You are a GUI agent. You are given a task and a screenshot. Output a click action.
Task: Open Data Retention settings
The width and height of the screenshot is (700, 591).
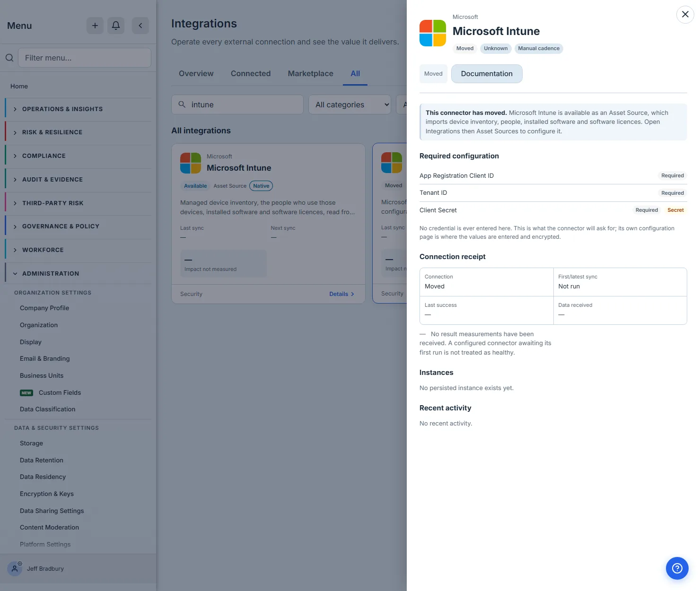(x=42, y=461)
